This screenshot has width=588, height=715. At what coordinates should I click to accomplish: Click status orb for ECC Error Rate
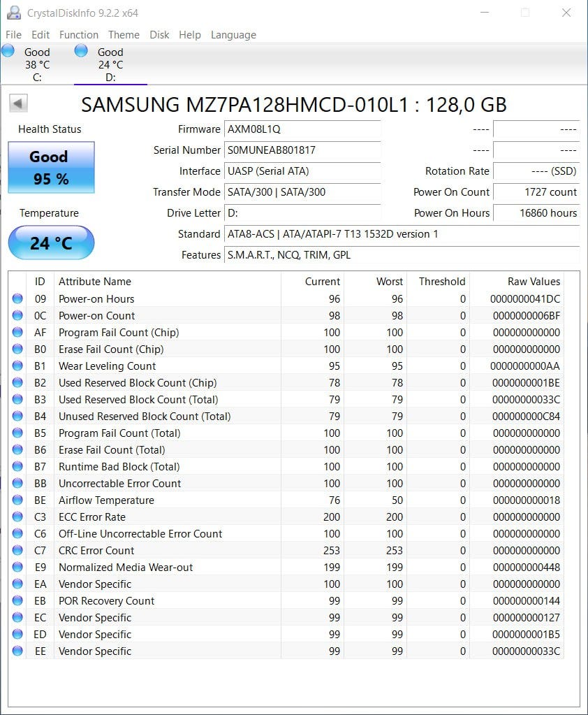click(17, 517)
